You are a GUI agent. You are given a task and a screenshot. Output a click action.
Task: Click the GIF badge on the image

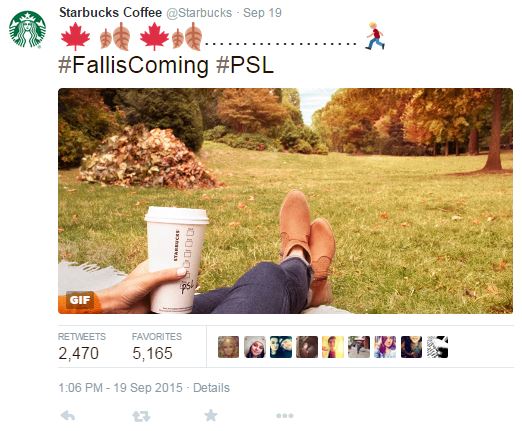pos(80,300)
